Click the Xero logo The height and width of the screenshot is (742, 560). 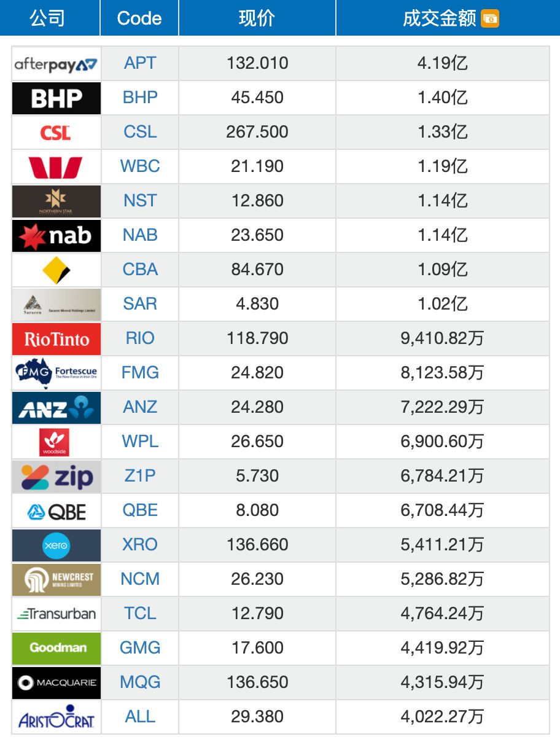point(56,545)
